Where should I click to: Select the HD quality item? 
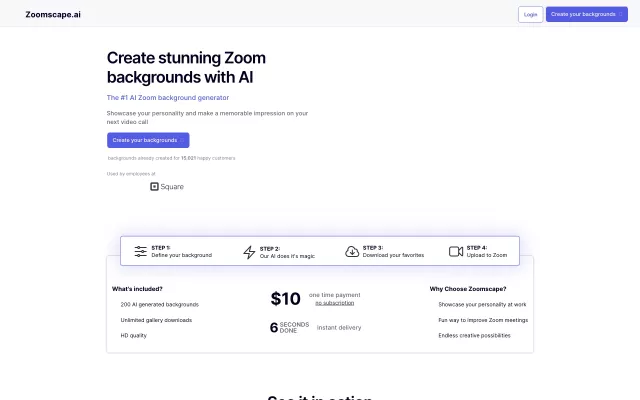pyautogui.click(x=133, y=335)
